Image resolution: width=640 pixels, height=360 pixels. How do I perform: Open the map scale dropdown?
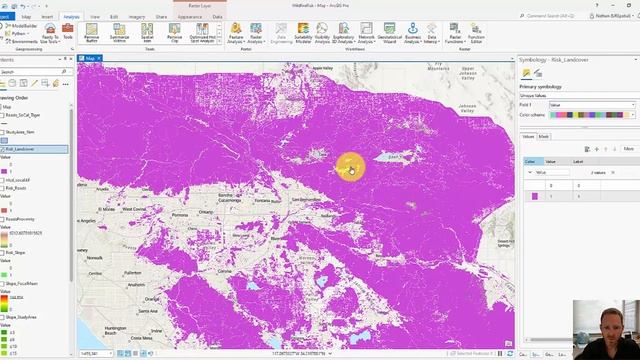[x=111, y=353]
